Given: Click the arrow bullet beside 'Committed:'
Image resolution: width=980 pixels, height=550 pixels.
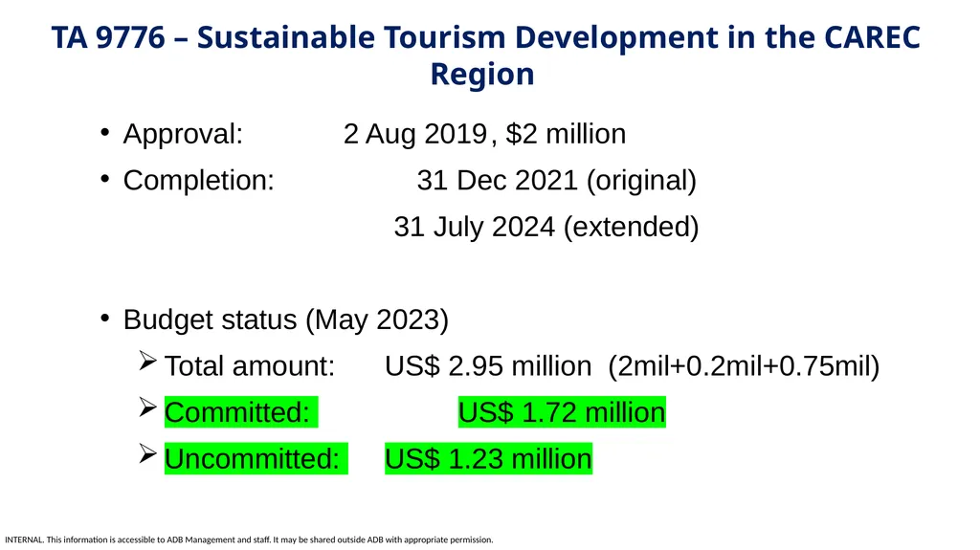Looking at the screenshot, I should coord(147,407).
